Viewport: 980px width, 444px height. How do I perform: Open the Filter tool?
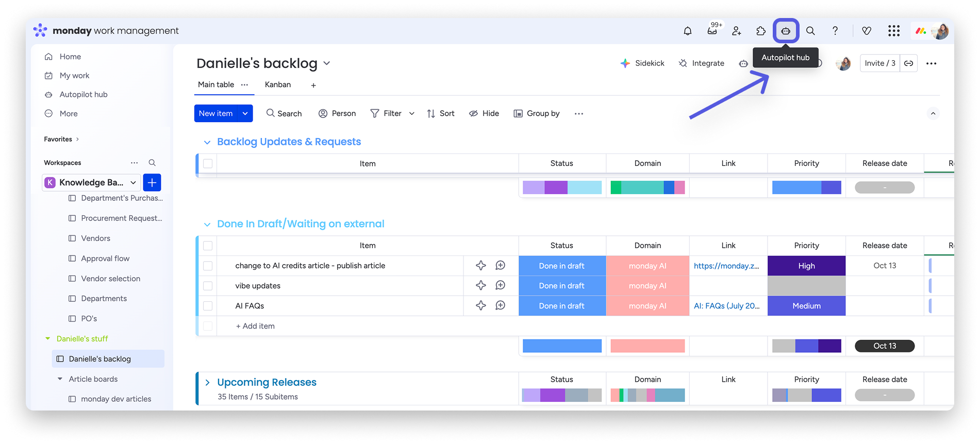click(386, 113)
